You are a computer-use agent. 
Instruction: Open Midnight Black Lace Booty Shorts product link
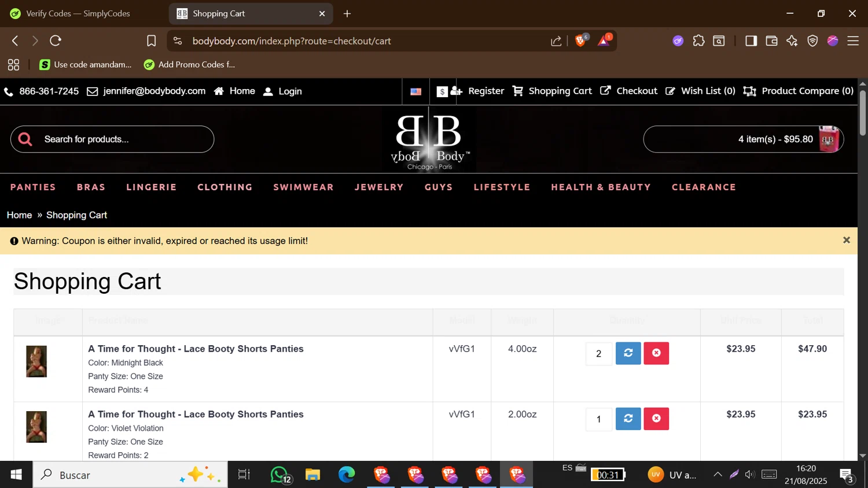[x=196, y=349]
